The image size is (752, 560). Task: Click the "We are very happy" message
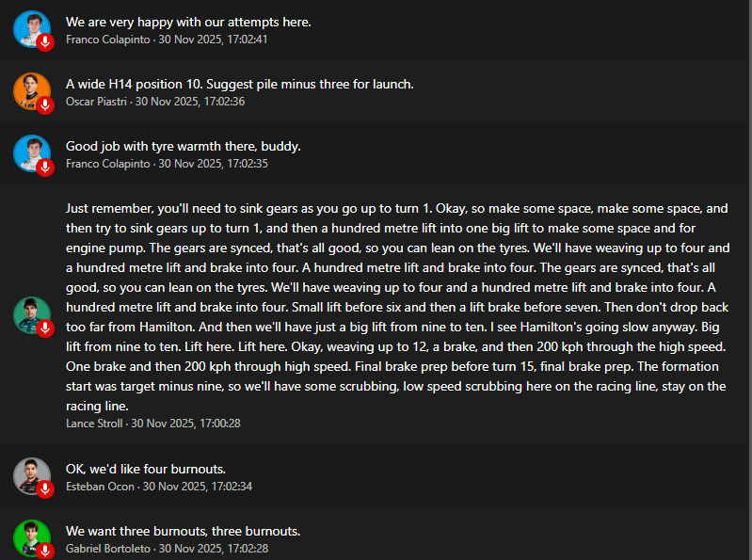coord(188,22)
